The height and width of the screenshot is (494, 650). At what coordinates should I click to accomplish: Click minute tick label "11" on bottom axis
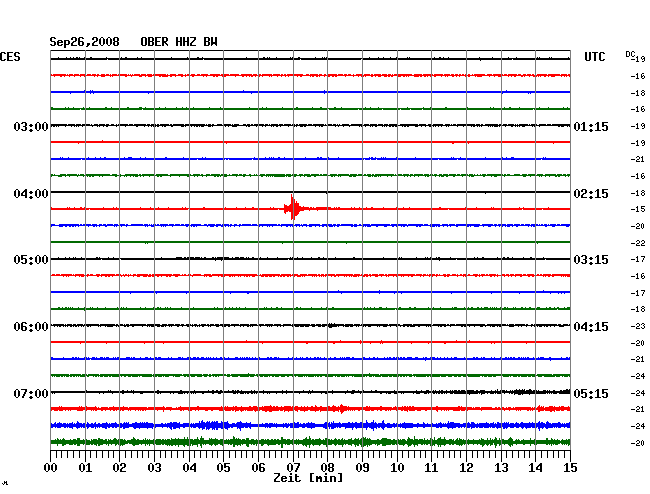coord(431,468)
